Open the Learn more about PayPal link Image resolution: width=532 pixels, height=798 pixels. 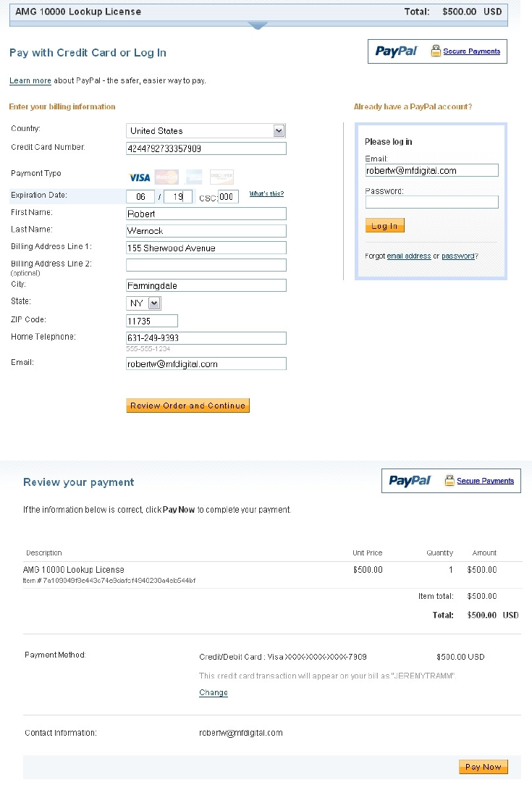[x=30, y=80]
